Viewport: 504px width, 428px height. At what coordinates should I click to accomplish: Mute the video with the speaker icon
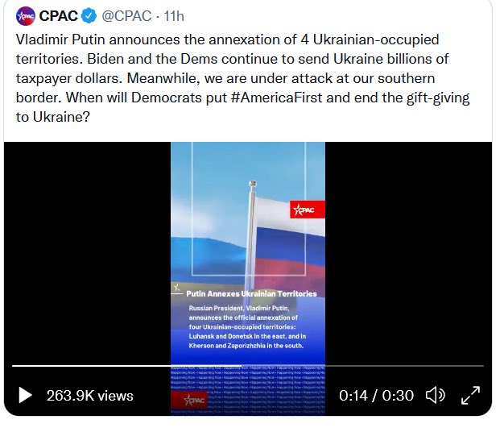click(x=435, y=395)
